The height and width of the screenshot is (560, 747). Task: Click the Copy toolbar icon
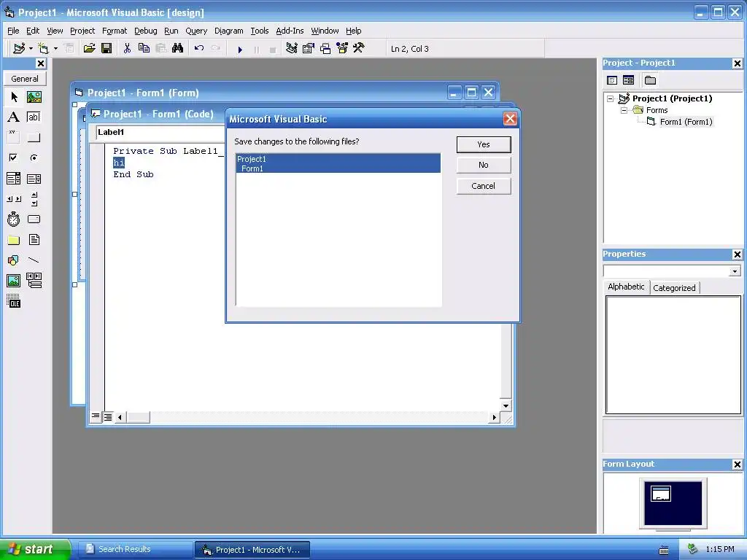(x=144, y=48)
